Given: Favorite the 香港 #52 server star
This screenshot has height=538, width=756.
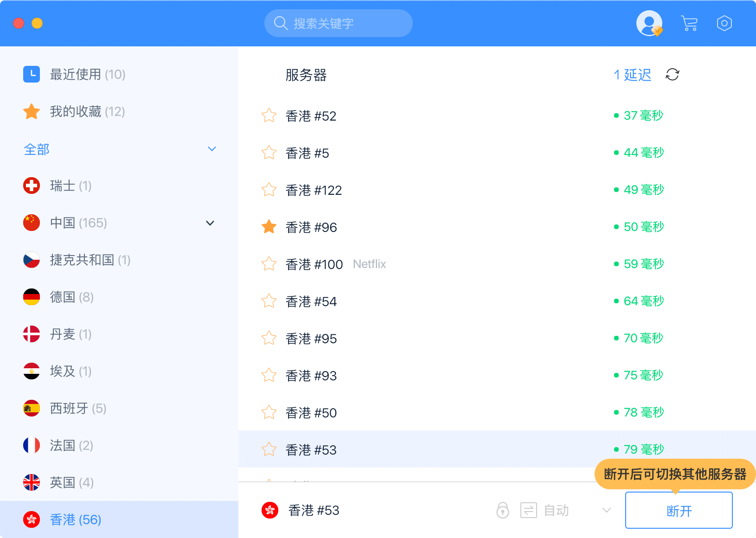Looking at the screenshot, I should (269, 115).
